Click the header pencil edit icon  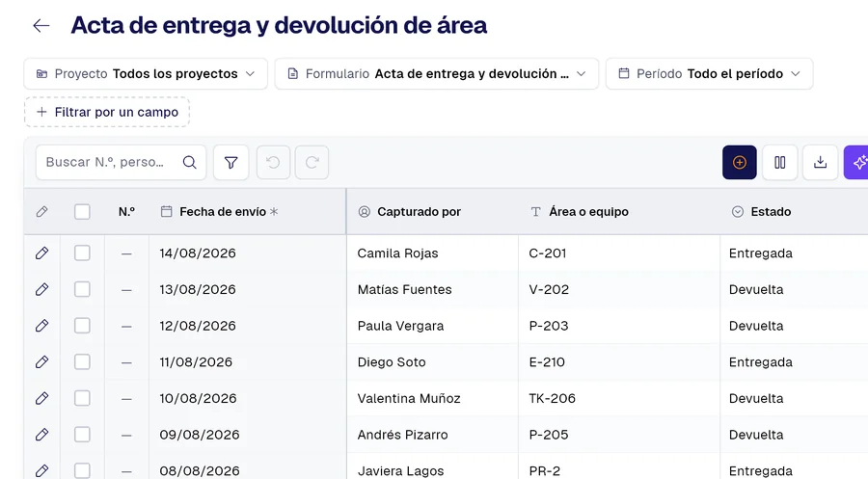(x=41, y=212)
